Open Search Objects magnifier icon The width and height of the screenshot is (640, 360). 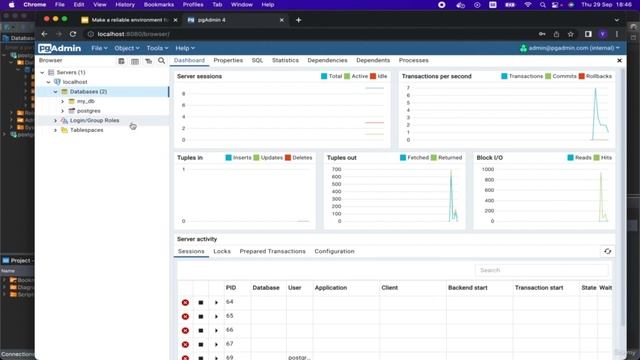click(162, 60)
